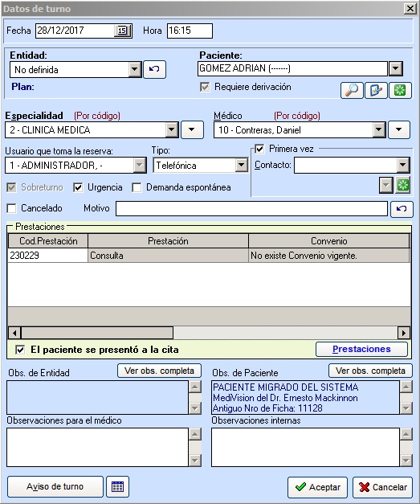Confirm with Aceptar button

(x=317, y=487)
